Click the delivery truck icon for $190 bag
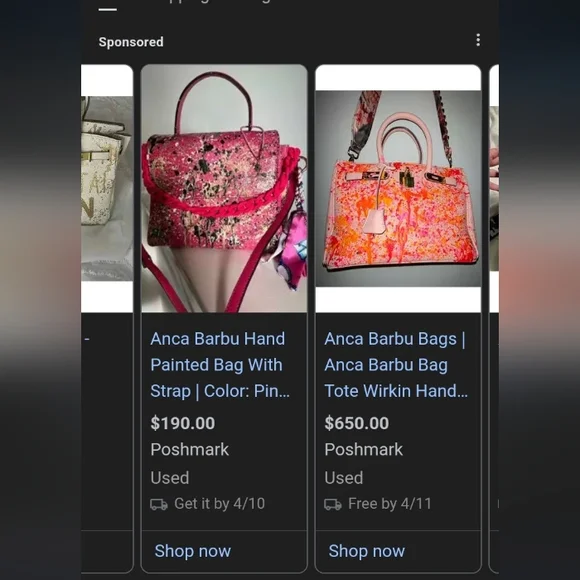580x580 pixels. click(x=159, y=504)
